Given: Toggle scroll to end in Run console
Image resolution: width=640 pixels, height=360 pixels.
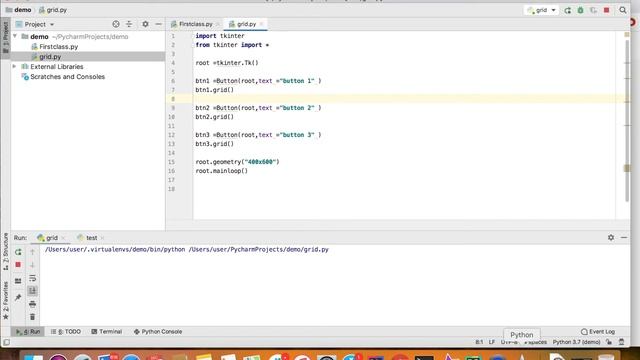Looking at the screenshot, I should 33,291.
